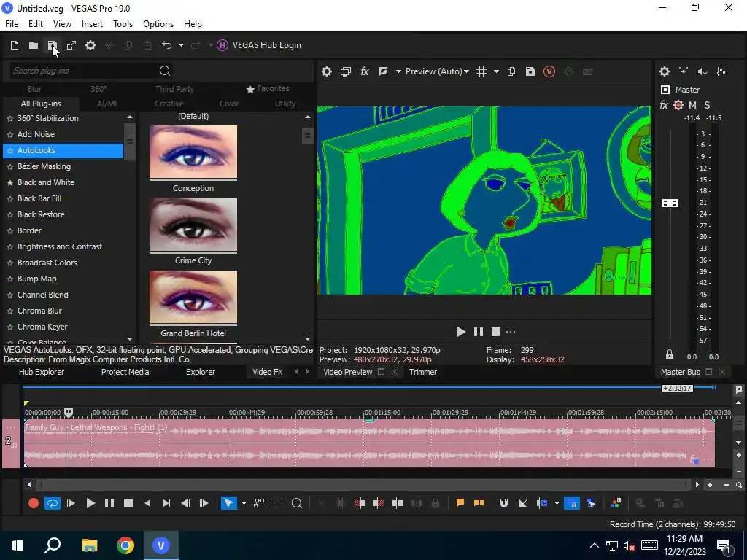Switch to the Third Party plug-in tab

click(x=174, y=89)
